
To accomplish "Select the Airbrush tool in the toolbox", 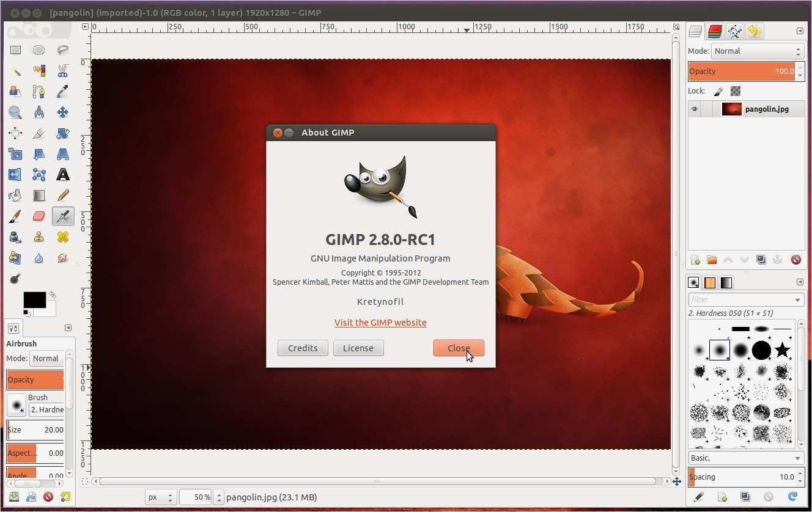I will tap(63, 216).
